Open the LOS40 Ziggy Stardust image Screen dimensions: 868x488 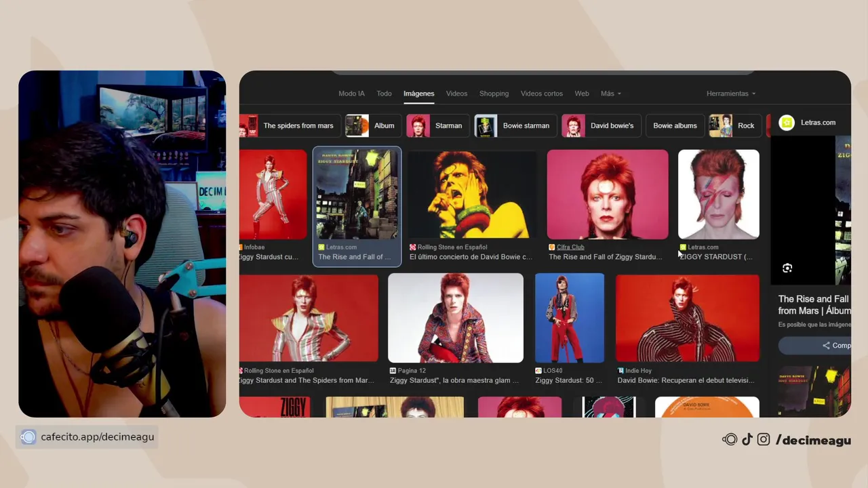click(x=570, y=318)
